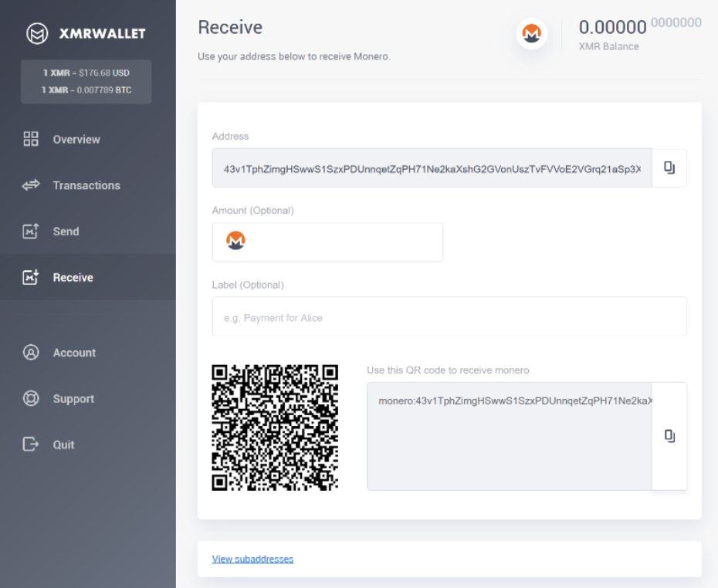The height and width of the screenshot is (588, 718).
Task: Click the Quit logout icon
Action: [x=31, y=444]
